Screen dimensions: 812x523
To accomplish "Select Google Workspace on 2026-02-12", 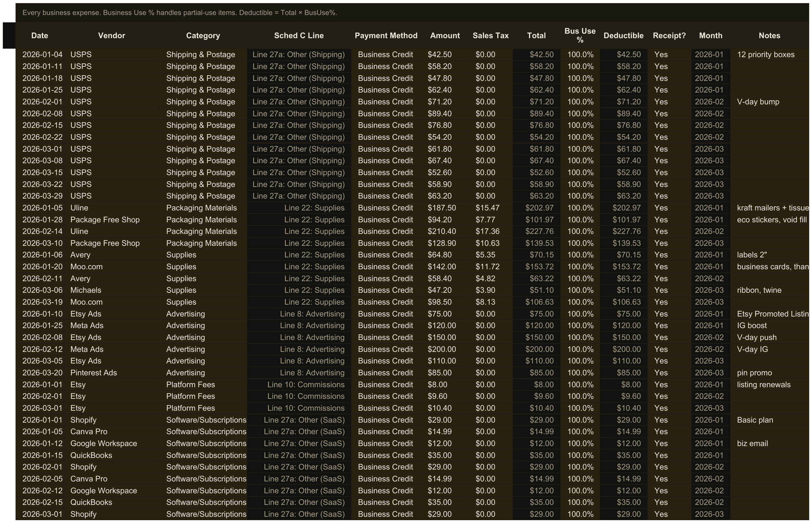I will point(112,490).
